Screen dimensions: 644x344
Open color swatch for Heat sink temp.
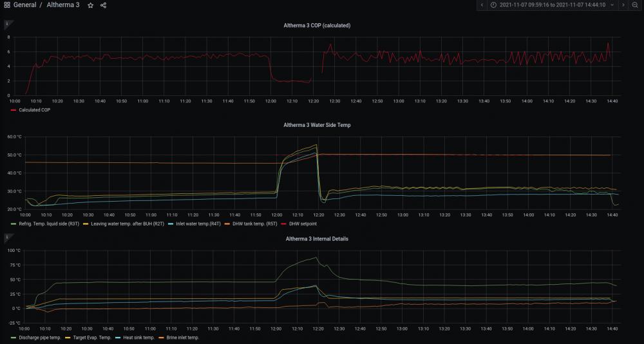[x=118, y=338]
